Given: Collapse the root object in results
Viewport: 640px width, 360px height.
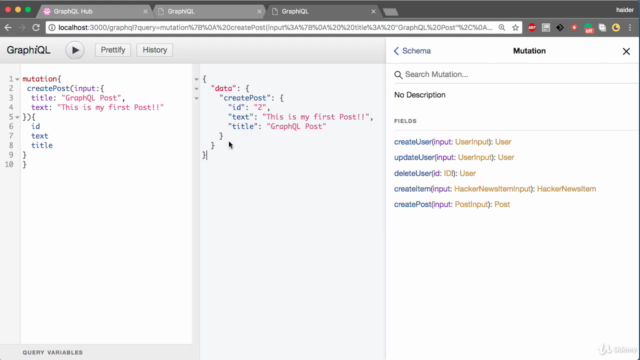Looking at the screenshot, I should coord(196,79).
